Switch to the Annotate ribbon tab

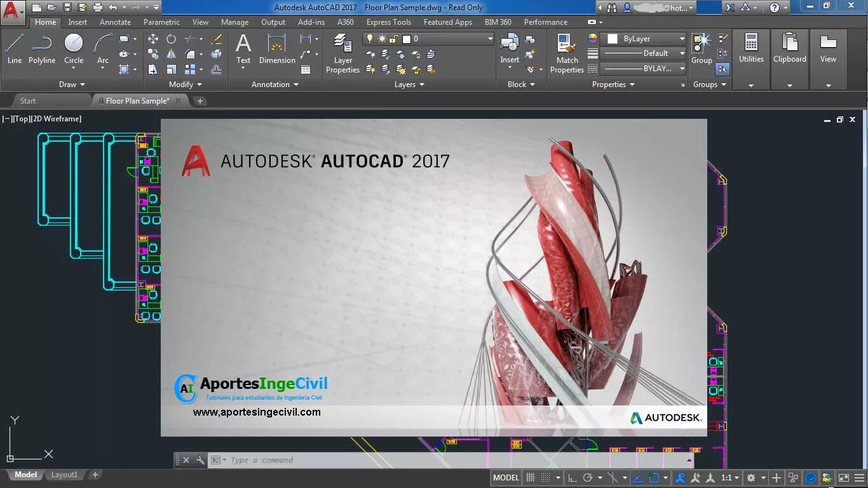pos(115,22)
